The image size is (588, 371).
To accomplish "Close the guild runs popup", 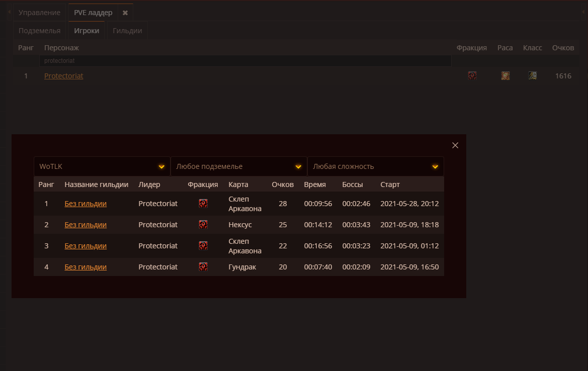I will coord(455,145).
